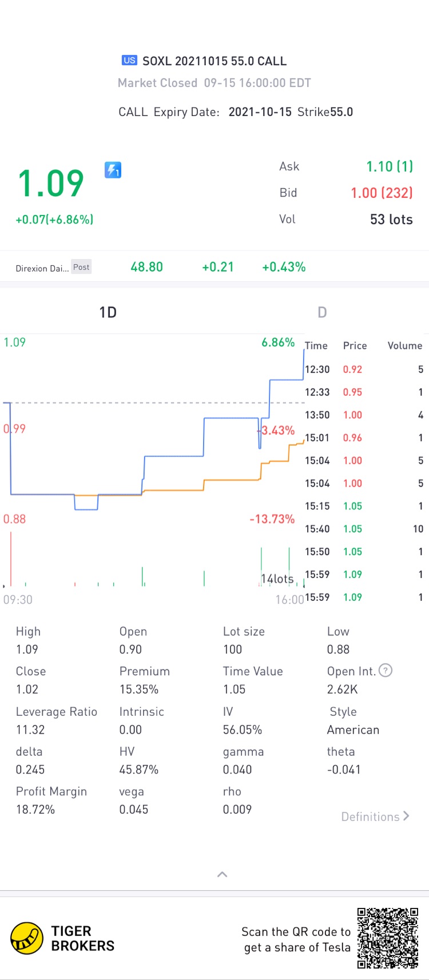
Task: Tap the 14lots volume bar label
Action: coord(277,579)
